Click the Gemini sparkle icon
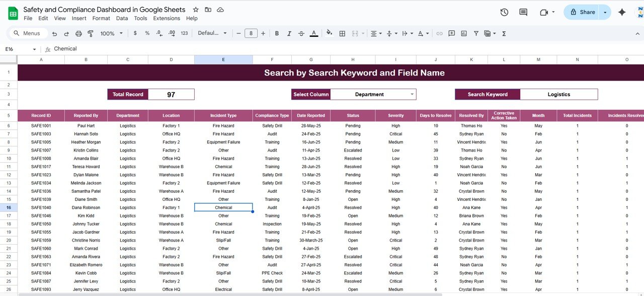 pos(622,13)
